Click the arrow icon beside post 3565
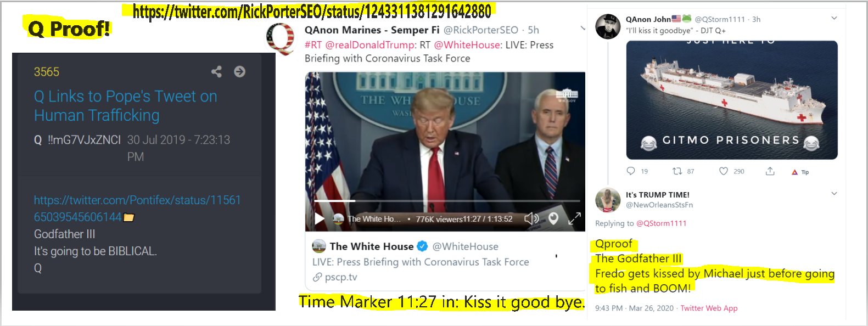Image resolution: width=868 pixels, height=326 pixels. 239,71
